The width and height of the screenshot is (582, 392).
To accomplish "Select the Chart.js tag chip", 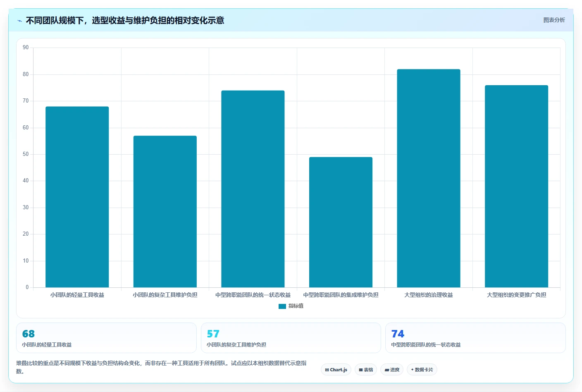I will click(x=336, y=370).
